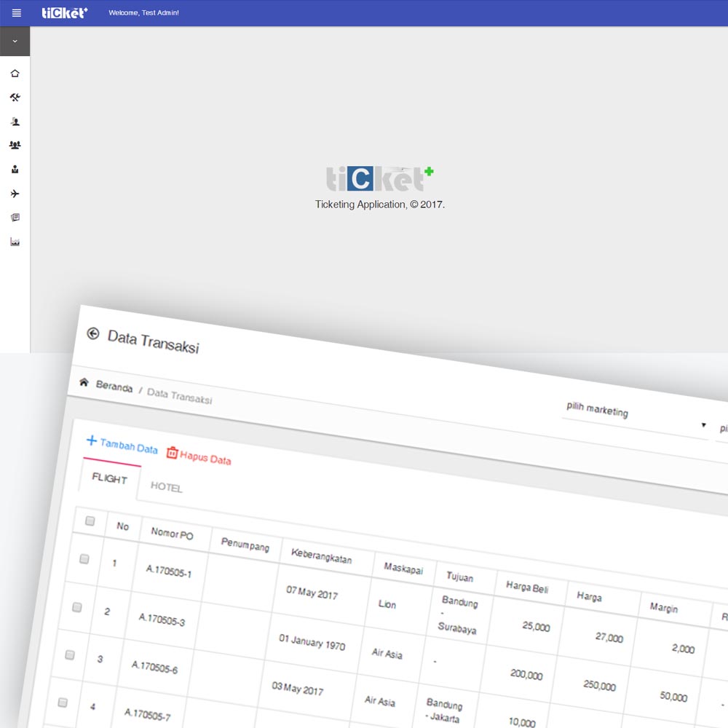Select the FLIGHT tab
The width and height of the screenshot is (728, 728).
(x=109, y=478)
